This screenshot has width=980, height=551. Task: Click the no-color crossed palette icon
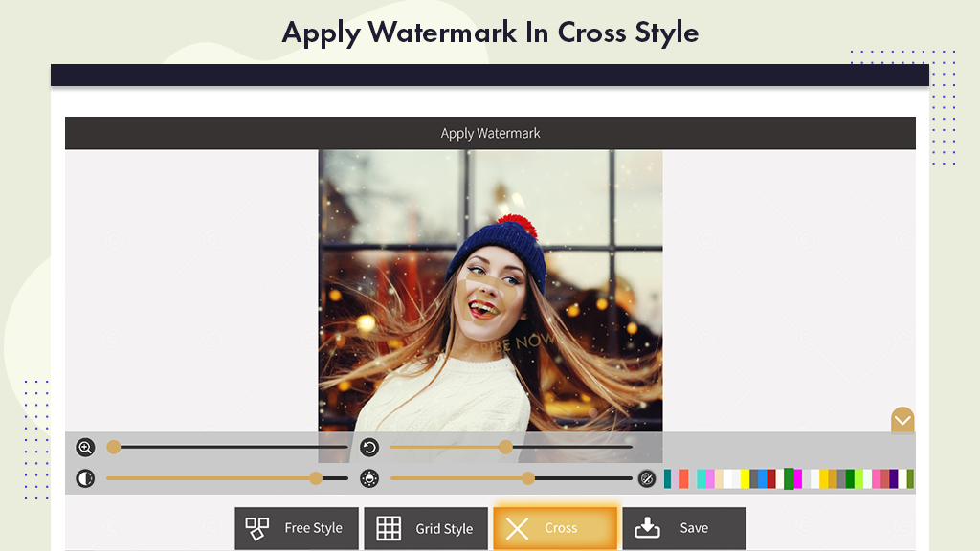pos(647,478)
